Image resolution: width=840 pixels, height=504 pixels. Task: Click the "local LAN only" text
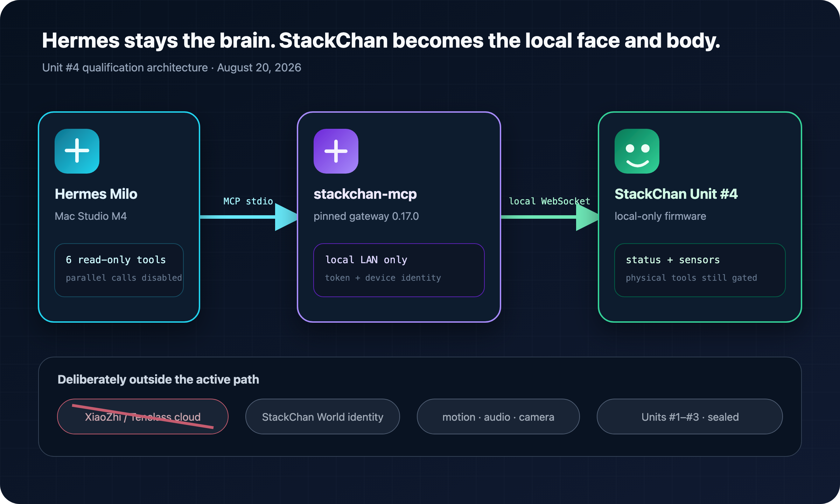(366, 260)
